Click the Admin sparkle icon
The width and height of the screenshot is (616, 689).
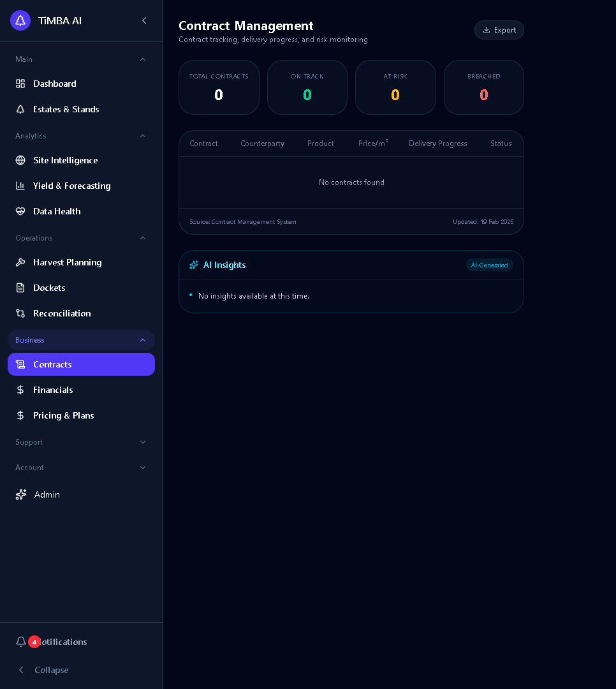tap(21, 494)
